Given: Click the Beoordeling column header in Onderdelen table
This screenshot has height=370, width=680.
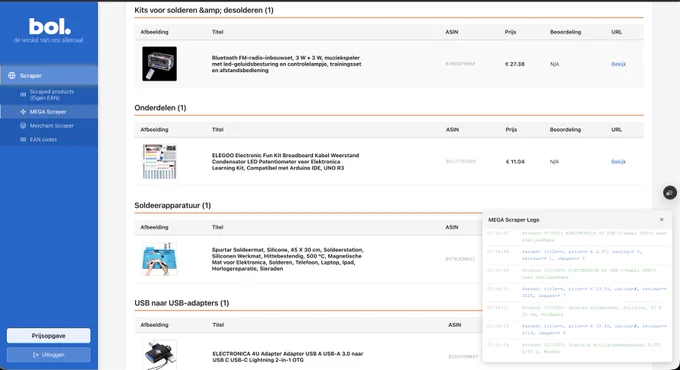Looking at the screenshot, I should pos(565,129).
